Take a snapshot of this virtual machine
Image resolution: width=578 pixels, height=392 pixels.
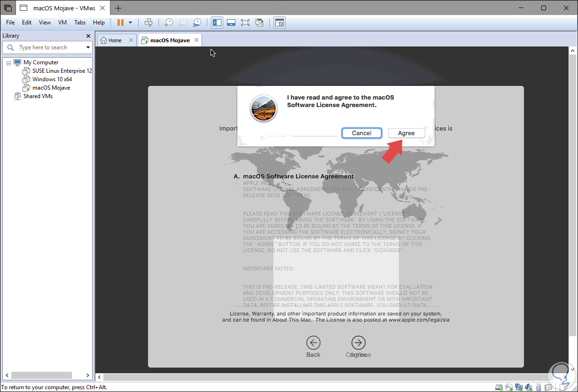(168, 23)
